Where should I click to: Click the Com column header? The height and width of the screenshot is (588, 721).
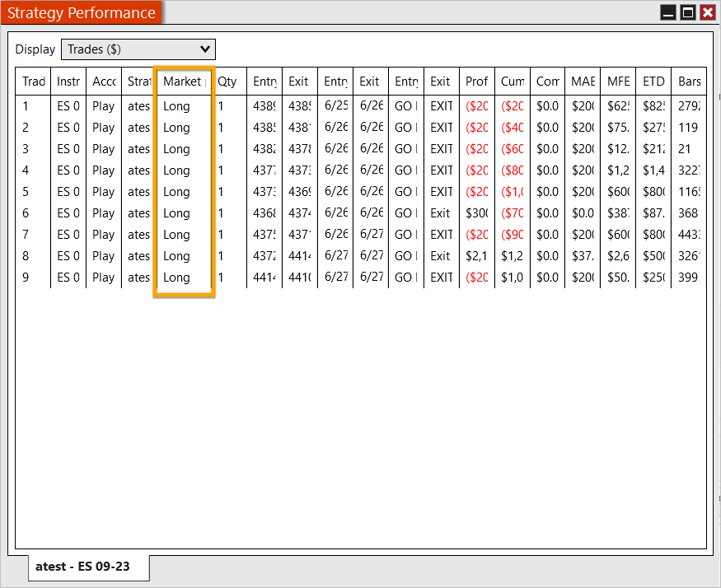(x=547, y=82)
